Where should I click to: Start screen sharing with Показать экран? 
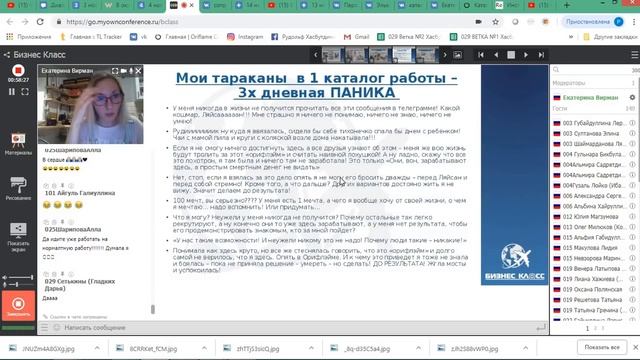coord(18,237)
